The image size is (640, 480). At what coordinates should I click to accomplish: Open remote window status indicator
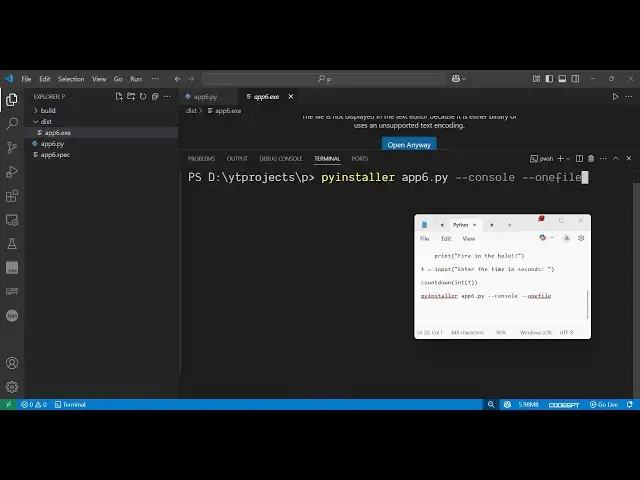tap(8, 404)
